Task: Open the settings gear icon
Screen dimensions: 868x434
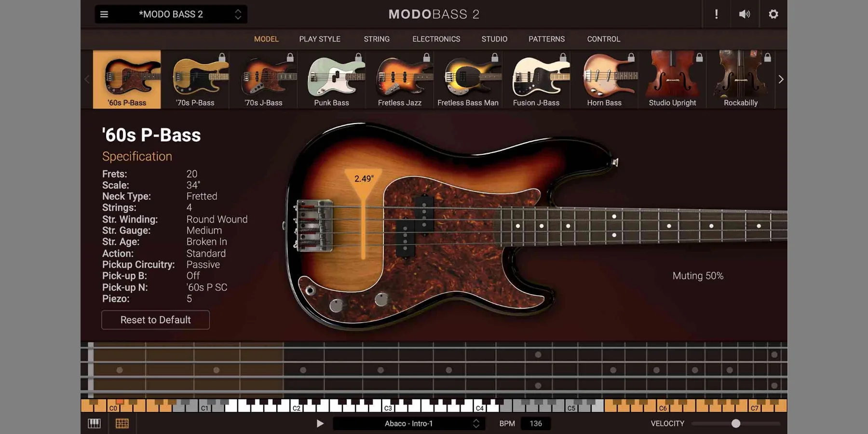Action: pyautogui.click(x=773, y=14)
